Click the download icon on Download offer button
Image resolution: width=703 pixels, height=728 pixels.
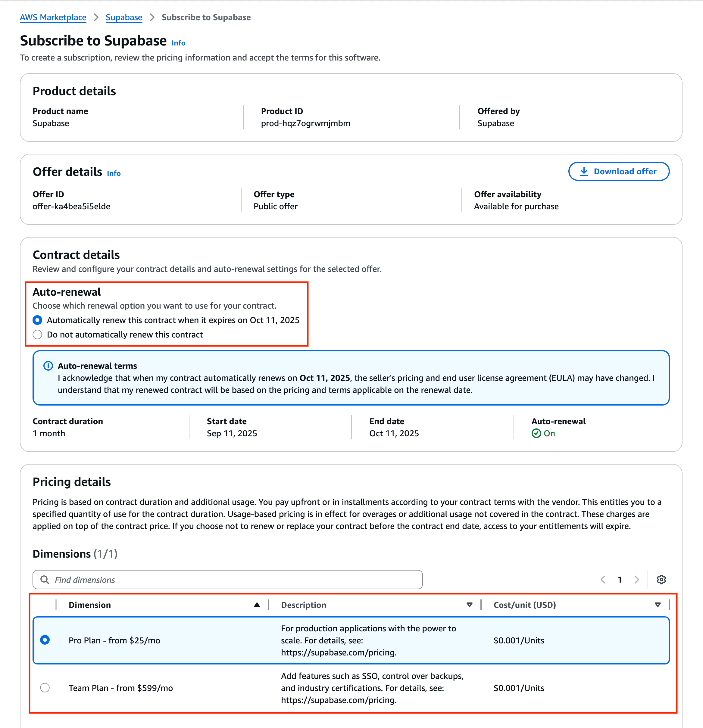click(584, 171)
